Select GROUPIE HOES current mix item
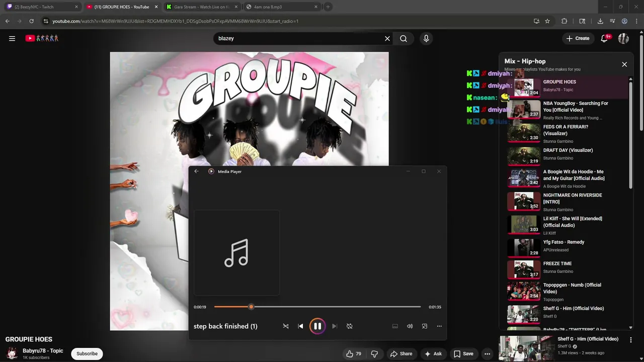 [x=568, y=87]
